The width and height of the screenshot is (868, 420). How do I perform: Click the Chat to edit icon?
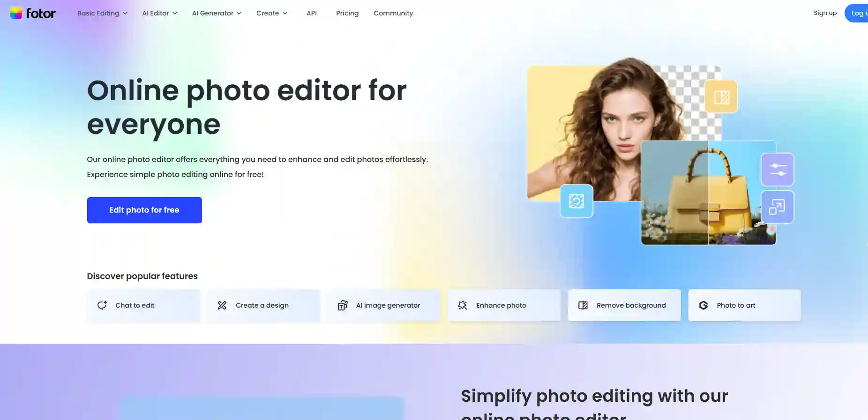[x=102, y=305]
